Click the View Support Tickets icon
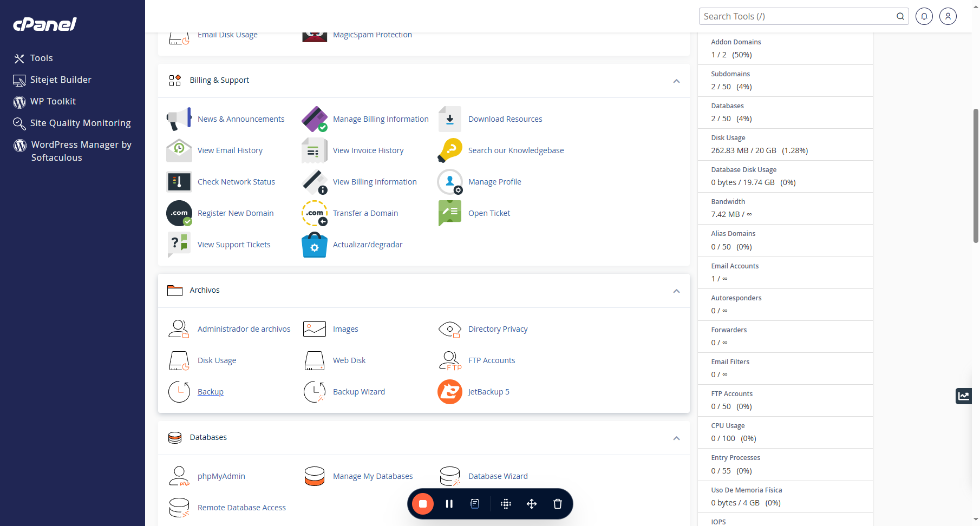 pyautogui.click(x=179, y=245)
